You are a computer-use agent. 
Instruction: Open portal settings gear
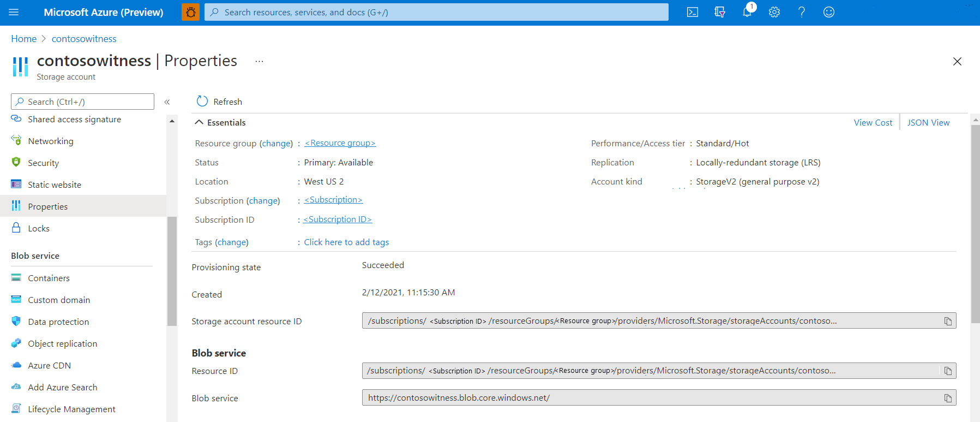774,12
